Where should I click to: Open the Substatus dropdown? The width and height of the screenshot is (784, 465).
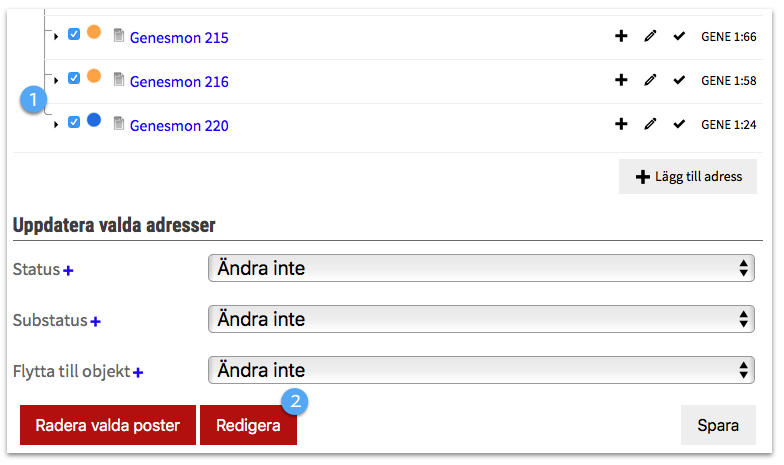click(480, 319)
